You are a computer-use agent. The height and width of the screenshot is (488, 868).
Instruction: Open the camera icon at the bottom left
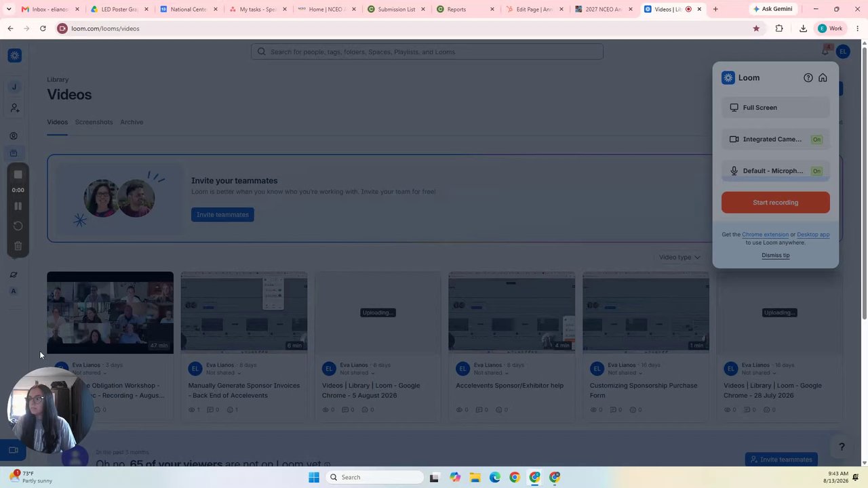pos(13,450)
